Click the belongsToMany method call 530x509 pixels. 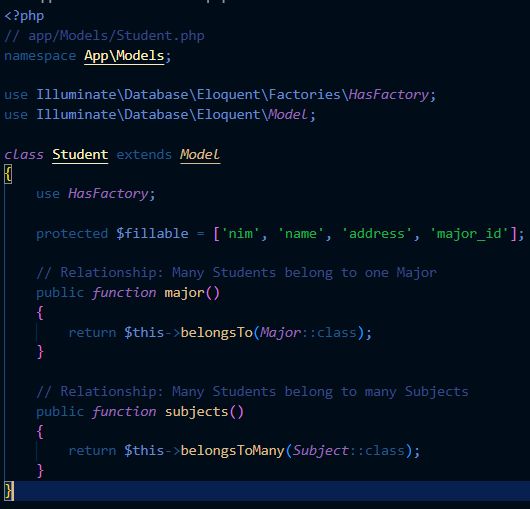233,451
